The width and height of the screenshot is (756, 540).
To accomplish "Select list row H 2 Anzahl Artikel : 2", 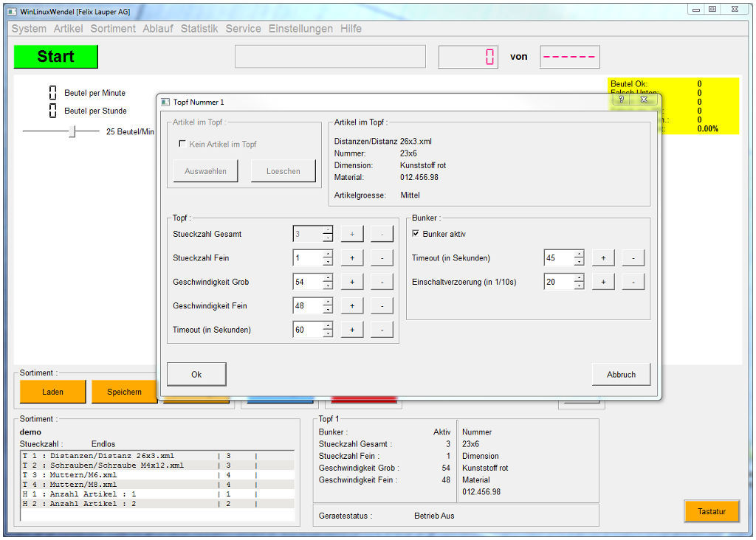I will point(158,504).
